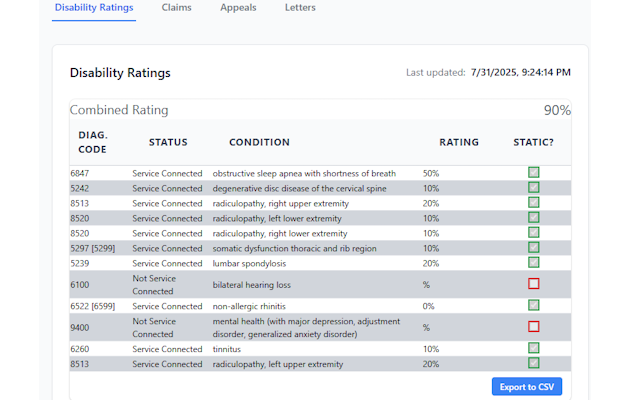Image resolution: width=640 pixels, height=400 pixels.
Task: Toggle static checkbox for bilateral hearing loss
Action: tap(533, 284)
